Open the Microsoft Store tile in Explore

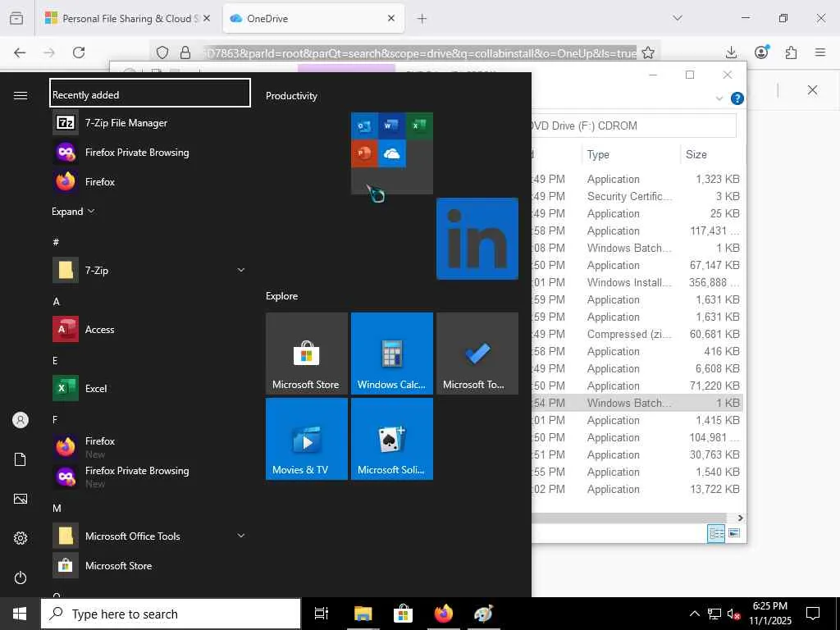[x=307, y=354]
